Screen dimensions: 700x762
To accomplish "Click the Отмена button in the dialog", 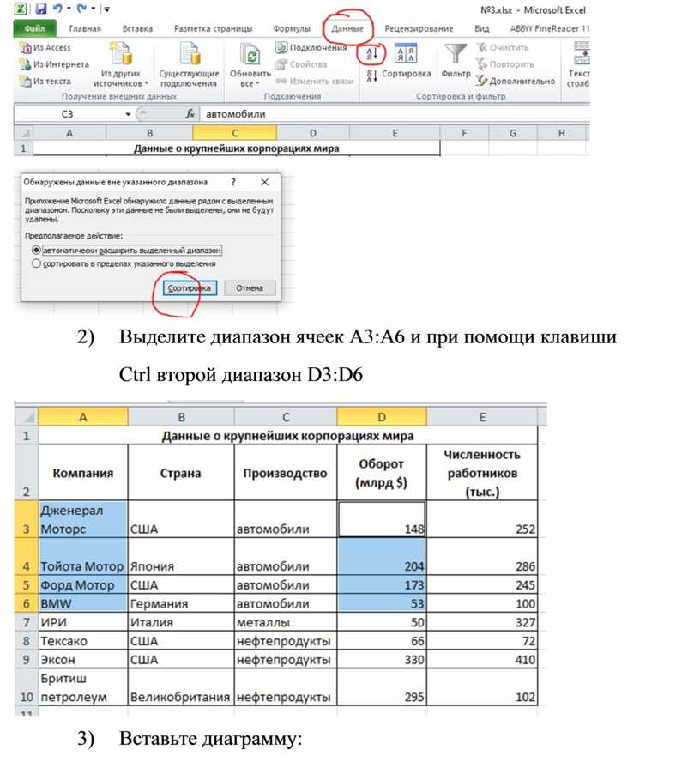I will (x=250, y=288).
